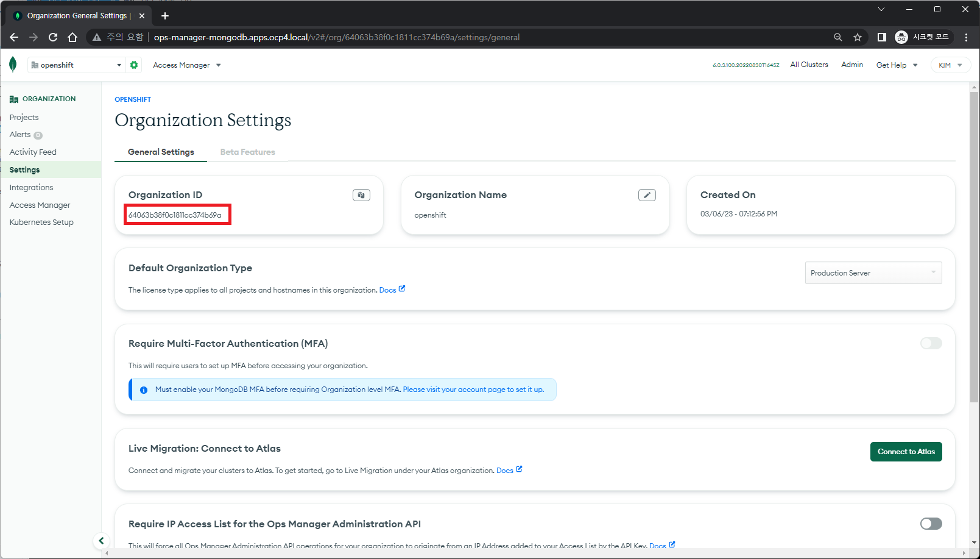Open browser zoom magnifier icon

pyautogui.click(x=838, y=37)
